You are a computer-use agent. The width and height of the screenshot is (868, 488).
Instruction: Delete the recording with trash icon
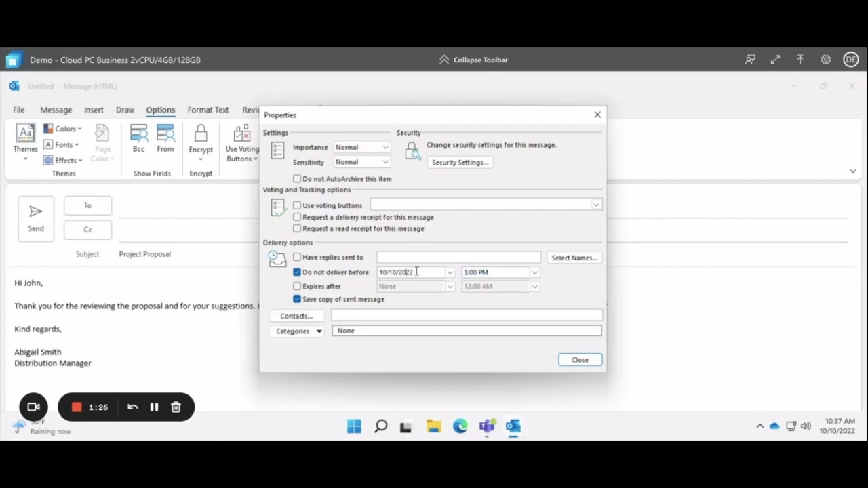[176, 407]
